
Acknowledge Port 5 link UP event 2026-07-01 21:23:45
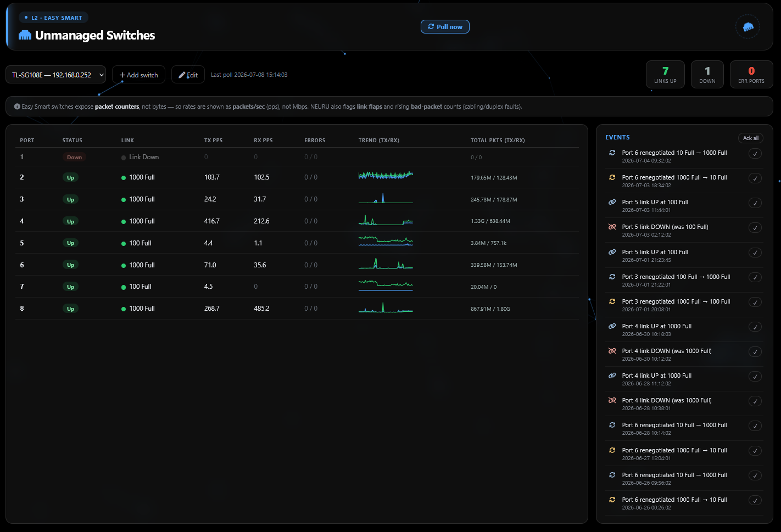click(x=755, y=253)
